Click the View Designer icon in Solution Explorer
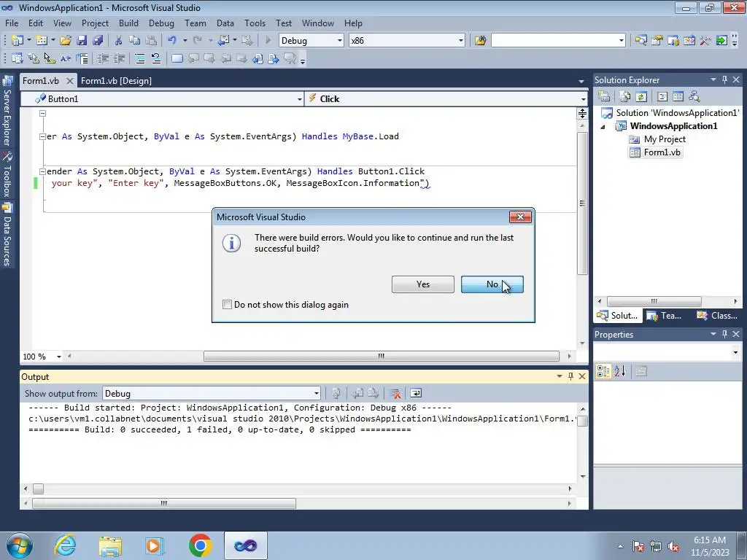Viewport: 747px width, 560px height. pos(678,96)
